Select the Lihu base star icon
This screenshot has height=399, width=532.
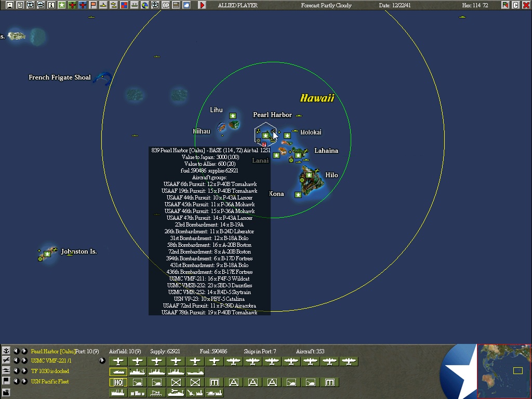(x=233, y=116)
